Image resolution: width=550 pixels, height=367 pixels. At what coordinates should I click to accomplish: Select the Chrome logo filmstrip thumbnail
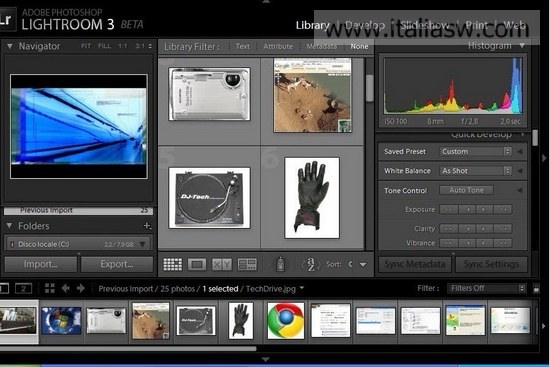pos(286,320)
